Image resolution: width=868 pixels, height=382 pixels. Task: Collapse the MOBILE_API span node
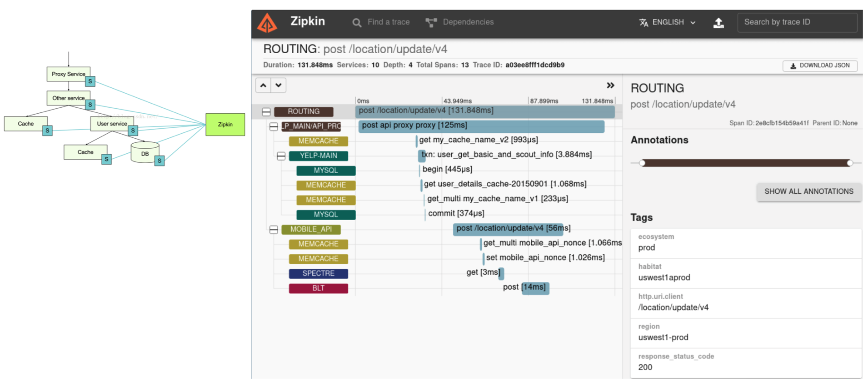pyautogui.click(x=274, y=230)
